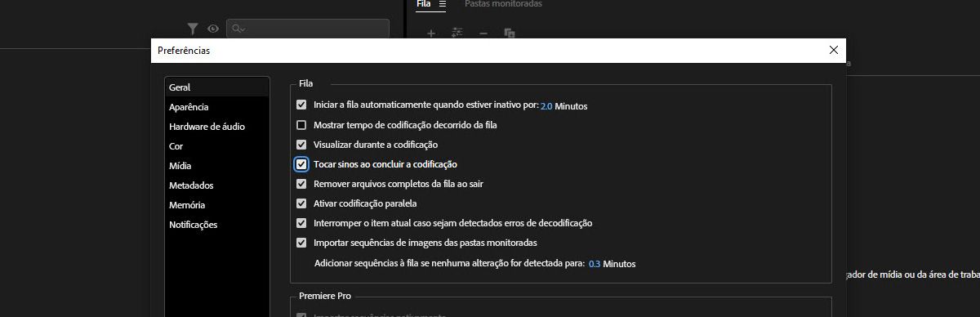Open the Cor preferences category

pyautogui.click(x=217, y=146)
